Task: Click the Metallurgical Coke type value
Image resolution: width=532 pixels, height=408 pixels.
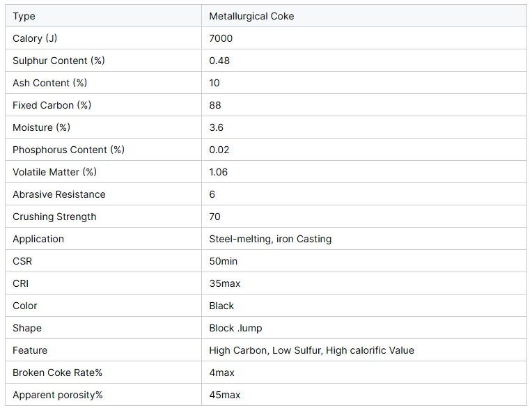Action: 251,16
